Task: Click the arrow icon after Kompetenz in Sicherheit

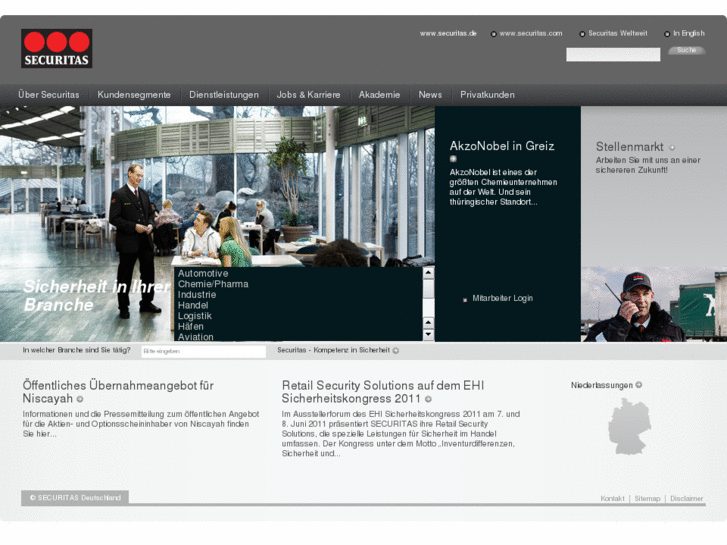Action: click(395, 351)
